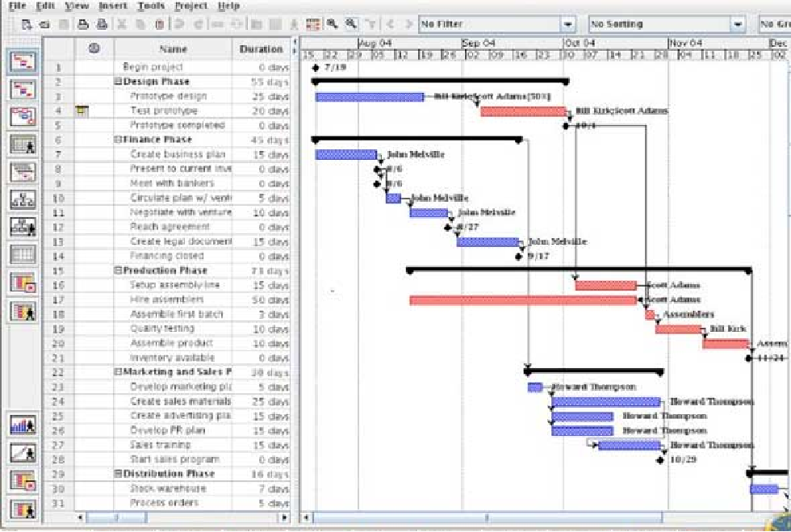Image resolution: width=791 pixels, height=532 pixels.
Task: Show the Histogram sub-view from the sidebar
Action: pos(23,425)
